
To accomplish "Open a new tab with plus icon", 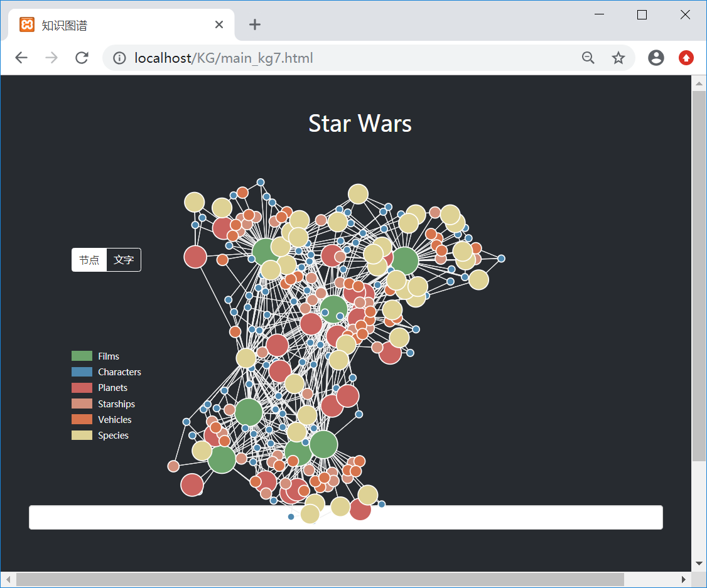I will point(255,24).
